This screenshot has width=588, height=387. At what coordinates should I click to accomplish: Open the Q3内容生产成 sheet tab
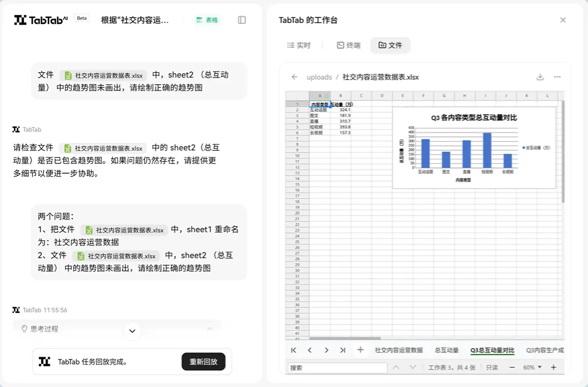[x=545, y=350]
